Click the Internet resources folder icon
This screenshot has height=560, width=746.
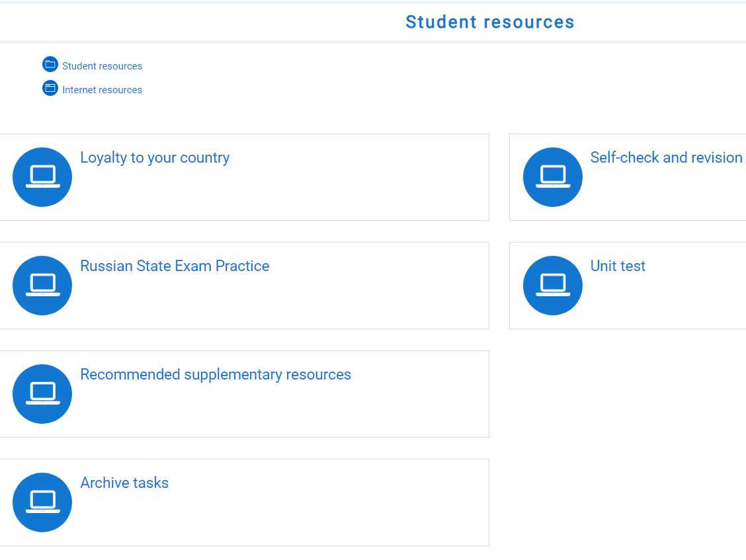click(50, 87)
